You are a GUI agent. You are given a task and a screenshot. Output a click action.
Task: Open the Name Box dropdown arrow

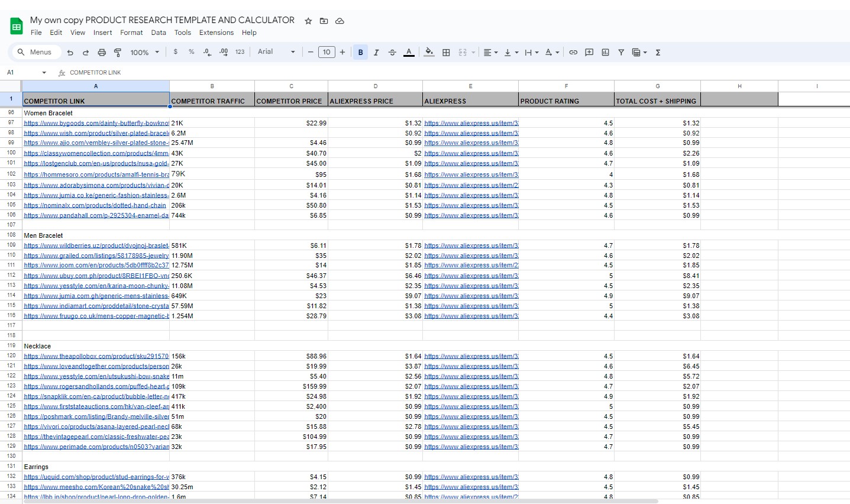44,72
